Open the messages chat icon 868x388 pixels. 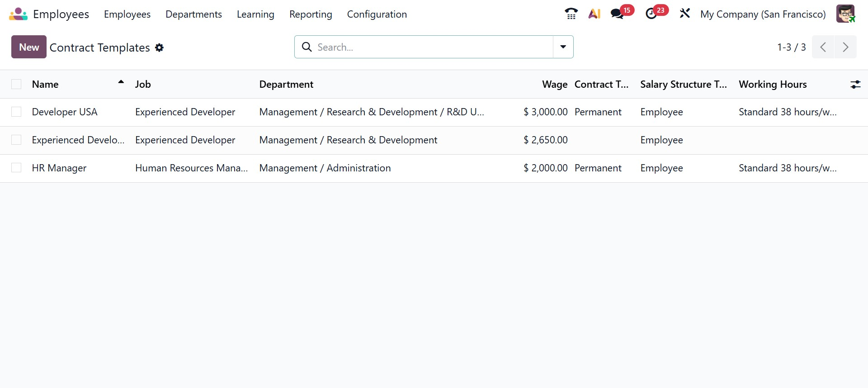pos(617,14)
